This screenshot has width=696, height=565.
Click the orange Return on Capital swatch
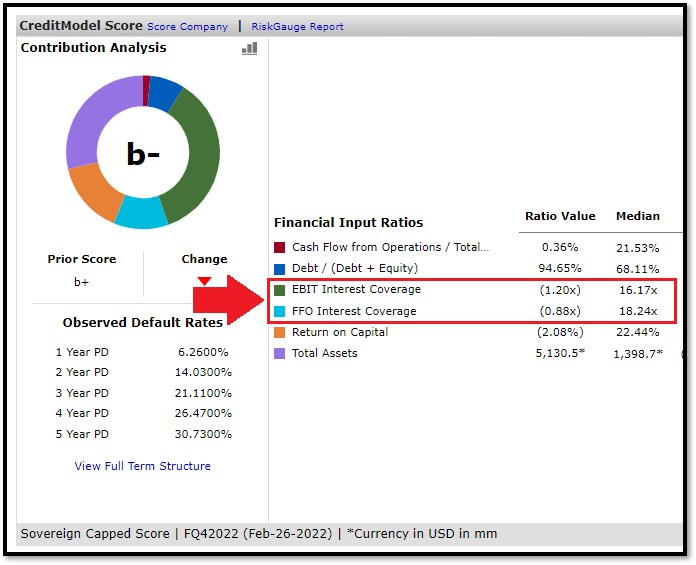(x=280, y=332)
